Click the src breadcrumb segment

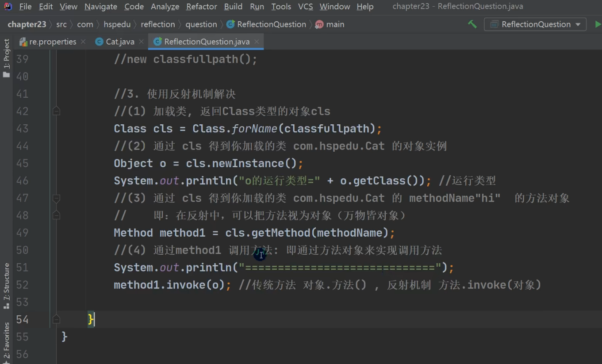click(x=61, y=24)
